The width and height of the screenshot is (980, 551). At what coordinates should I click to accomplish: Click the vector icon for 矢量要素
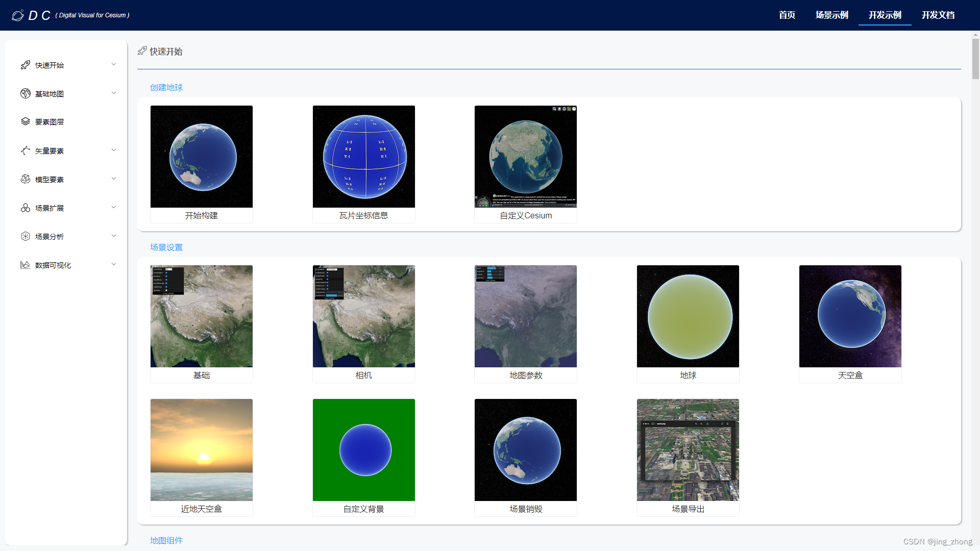26,151
